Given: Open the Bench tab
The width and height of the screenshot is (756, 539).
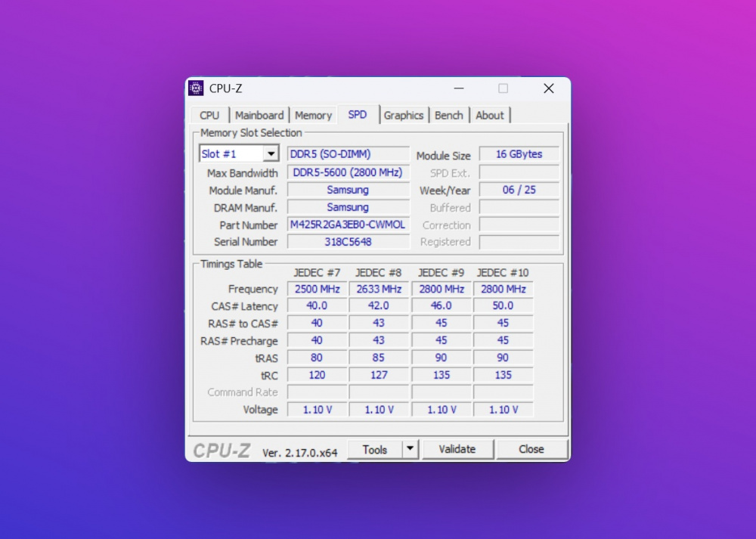Looking at the screenshot, I should tap(449, 116).
